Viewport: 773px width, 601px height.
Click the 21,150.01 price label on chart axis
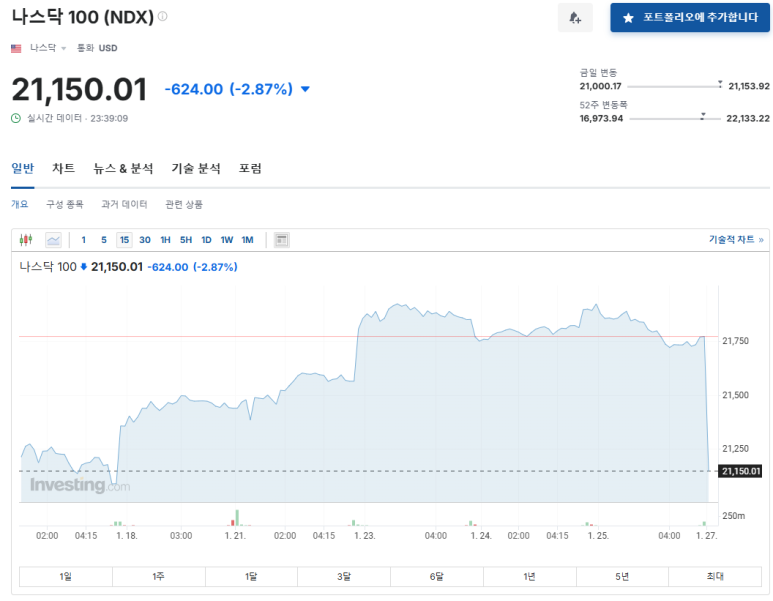(x=740, y=471)
